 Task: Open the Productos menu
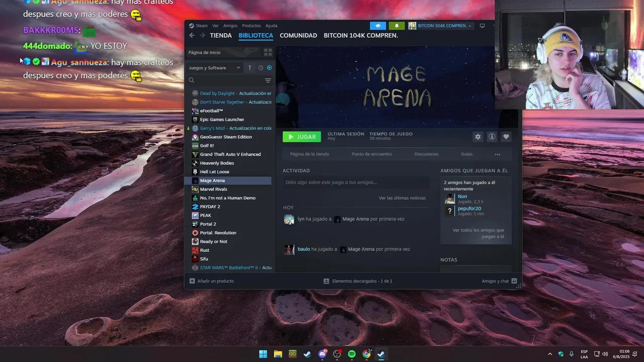[x=252, y=26]
